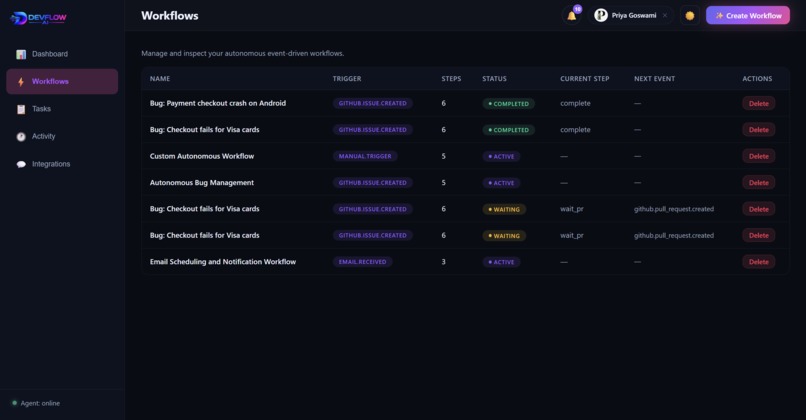Click the ACTIONS column header

[x=757, y=79]
